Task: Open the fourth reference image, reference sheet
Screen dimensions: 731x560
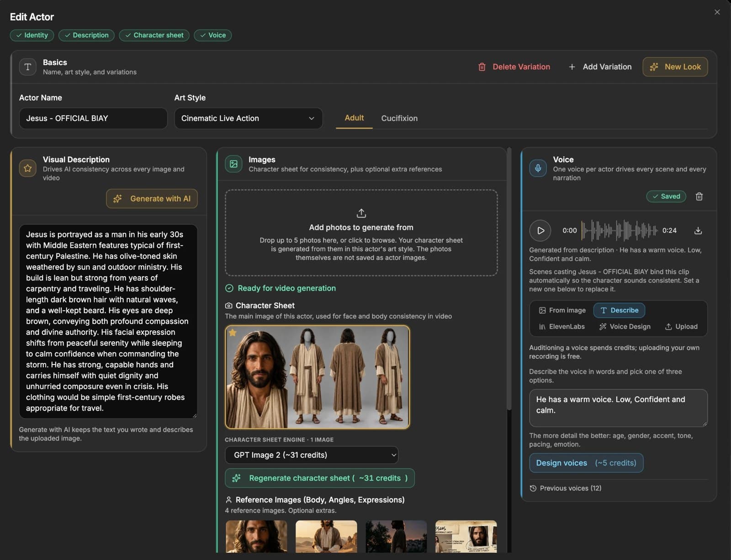Action: 466,537
